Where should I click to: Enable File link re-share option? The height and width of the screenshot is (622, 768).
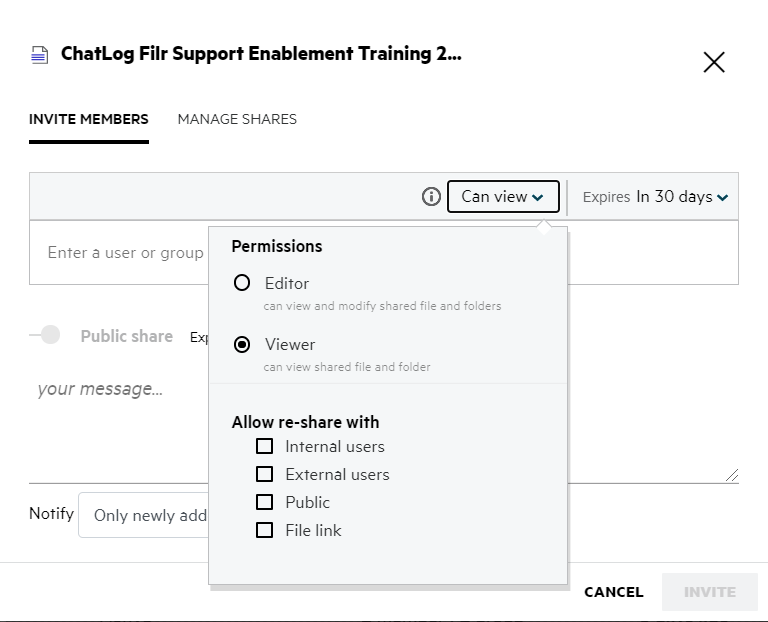click(265, 530)
